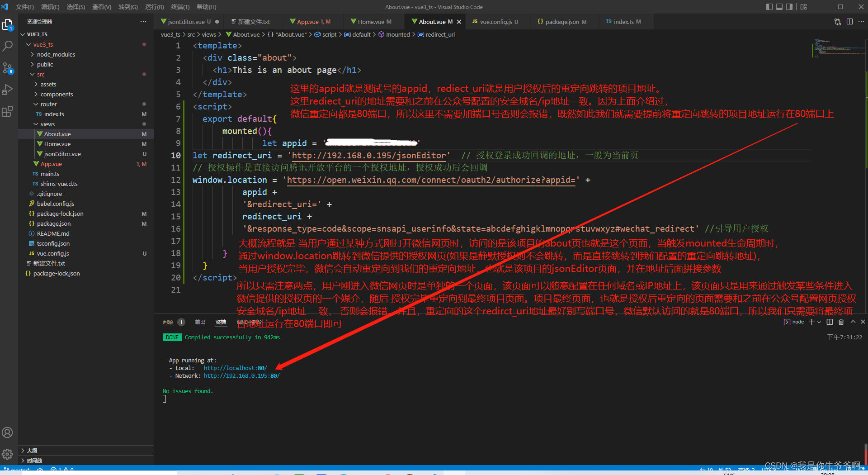
Task: Expand the 时间线 timeline section
Action: coord(86,461)
